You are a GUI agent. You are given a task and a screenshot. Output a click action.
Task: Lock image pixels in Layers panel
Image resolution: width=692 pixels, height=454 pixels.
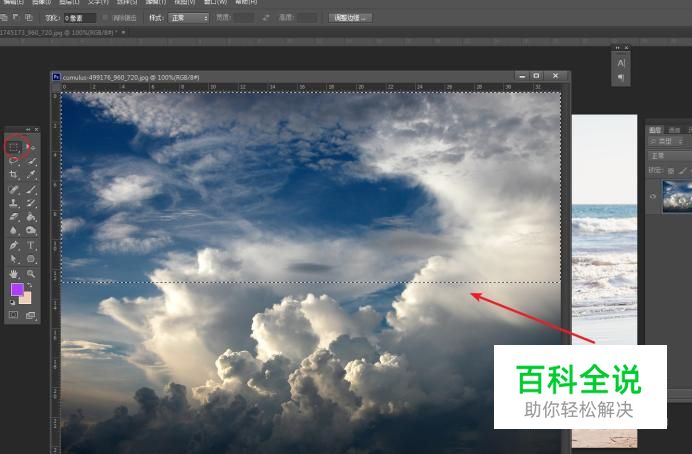683,171
